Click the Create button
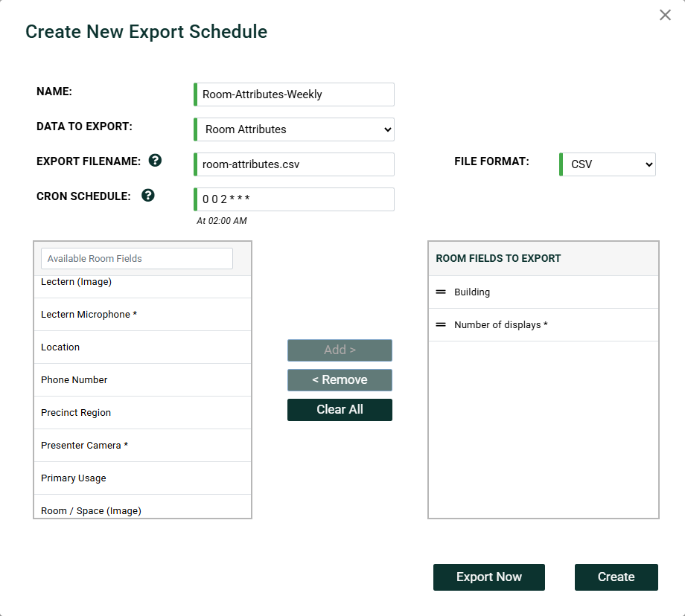Viewport: 685px width, 616px height. click(x=616, y=577)
